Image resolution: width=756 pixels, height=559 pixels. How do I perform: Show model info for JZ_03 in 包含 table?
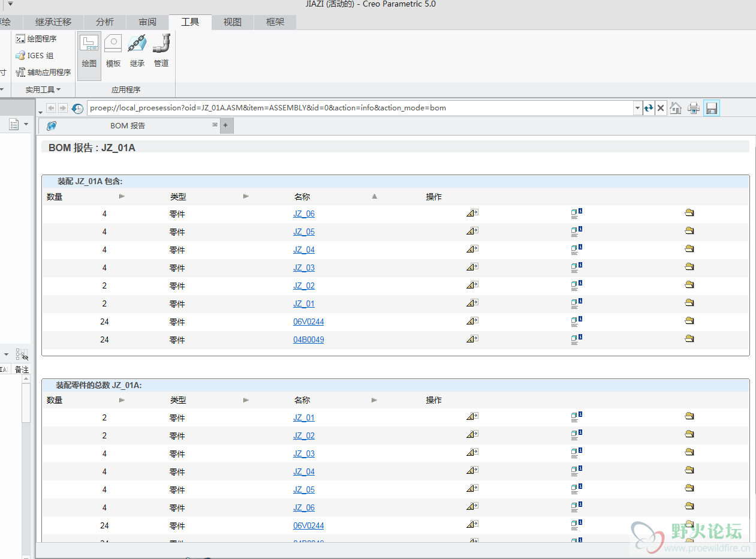576,267
